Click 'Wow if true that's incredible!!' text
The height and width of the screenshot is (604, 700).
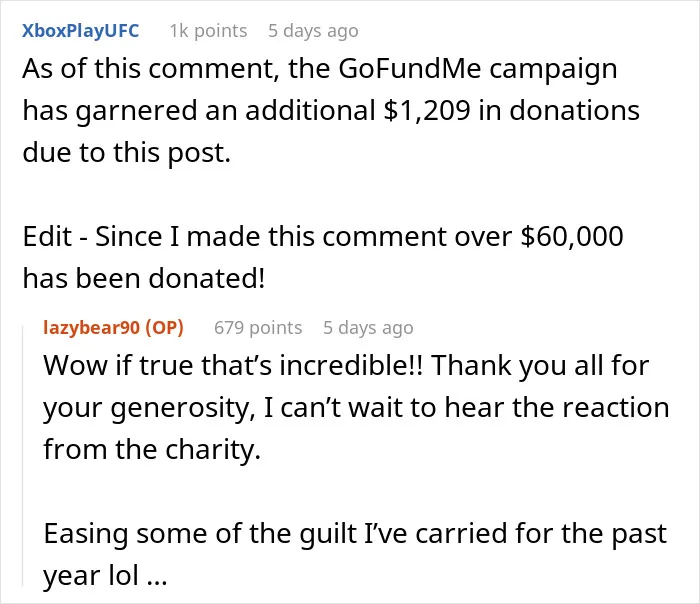pos(233,365)
